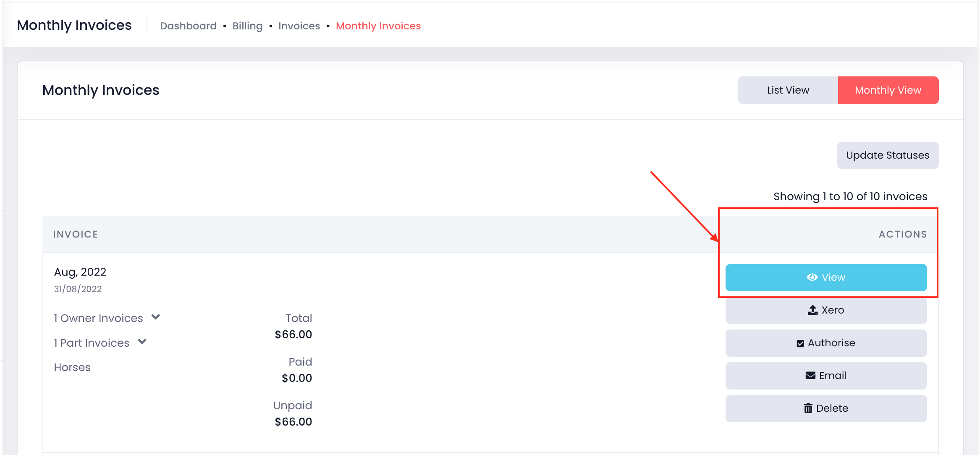Navigate to Invoices breadcrumb link
This screenshot has width=980, height=455.
click(299, 26)
